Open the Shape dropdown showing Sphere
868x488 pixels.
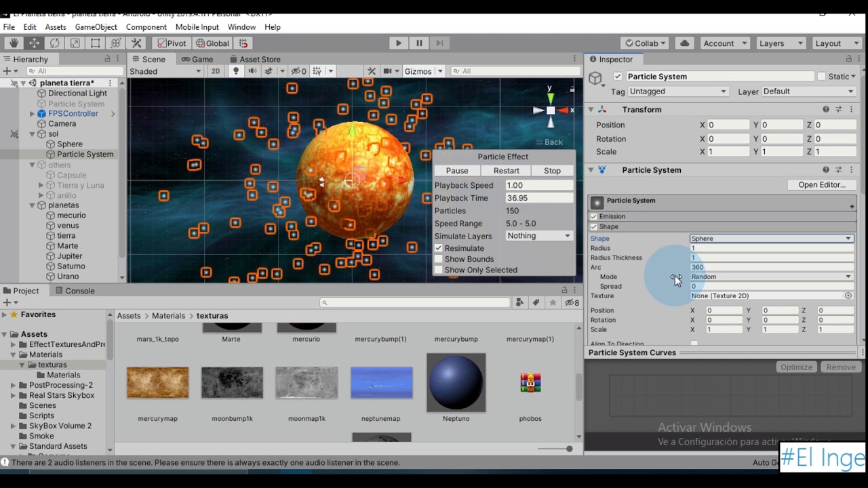tap(772, 239)
